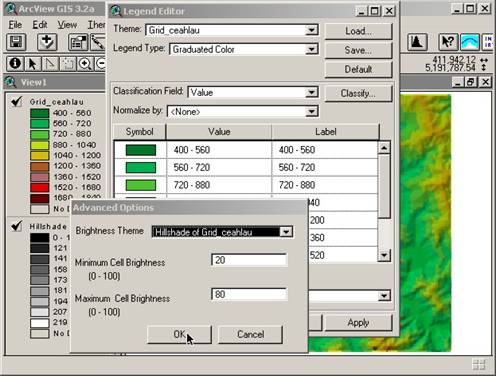The height and width of the screenshot is (376, 496).
Task: Toggle visibility of Hillshade theme
Action: pos(16,226)
